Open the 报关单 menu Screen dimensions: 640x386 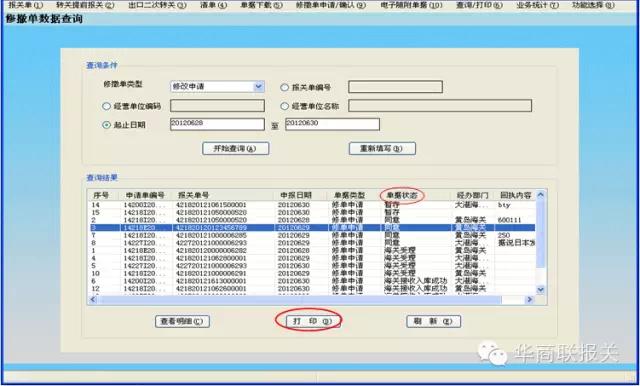(x=25, y=5)
